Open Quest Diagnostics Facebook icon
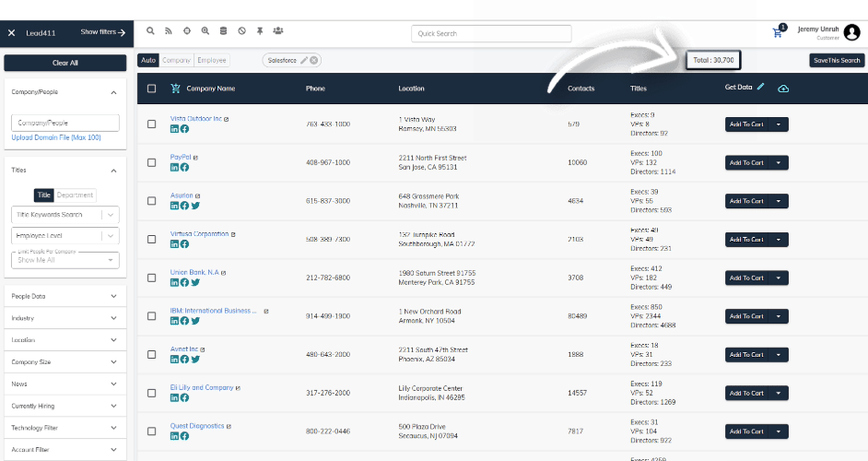Screen dimensions: 868x461 tap(184, 436)
